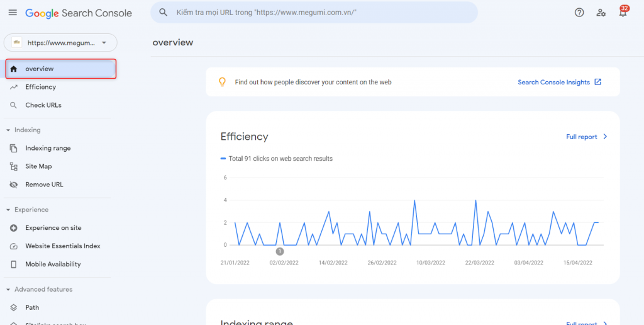The height and width of the screenshot is (325, 644).
Task: Open the Efficiency Full report link
Action: click(x=582, y=137)
